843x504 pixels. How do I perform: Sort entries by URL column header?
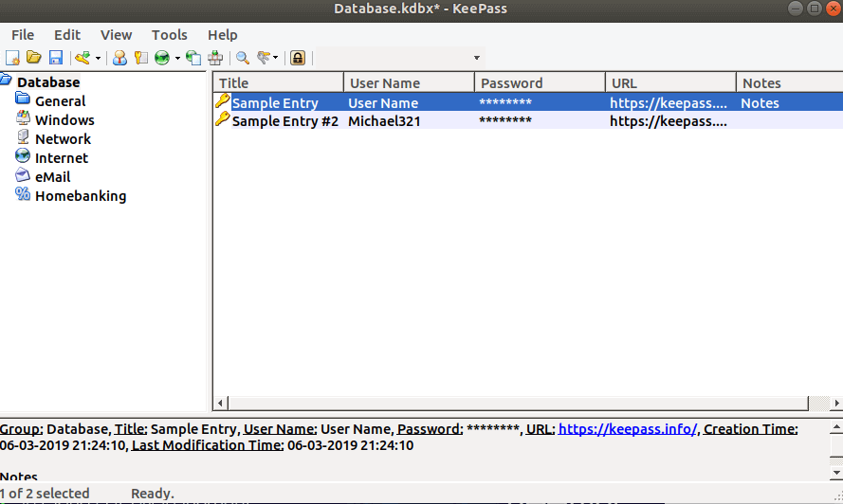(670, 82)
